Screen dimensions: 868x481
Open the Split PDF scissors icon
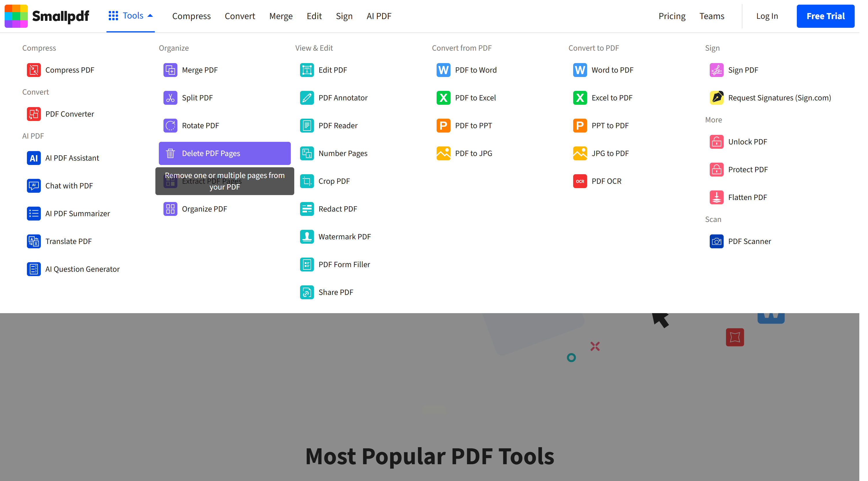[170, 98]
